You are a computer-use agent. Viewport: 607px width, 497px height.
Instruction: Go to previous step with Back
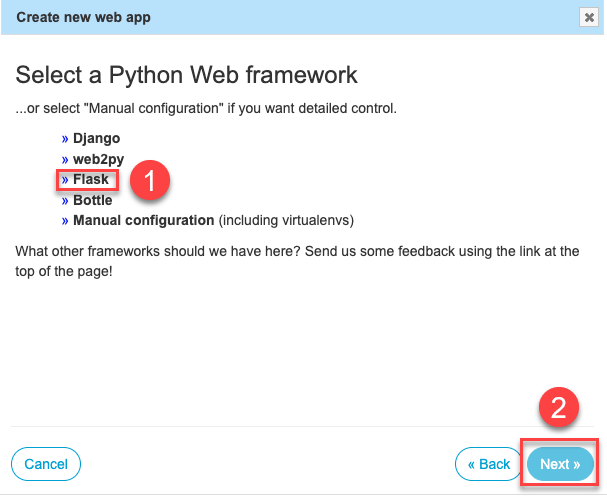(x=489, y=464)
